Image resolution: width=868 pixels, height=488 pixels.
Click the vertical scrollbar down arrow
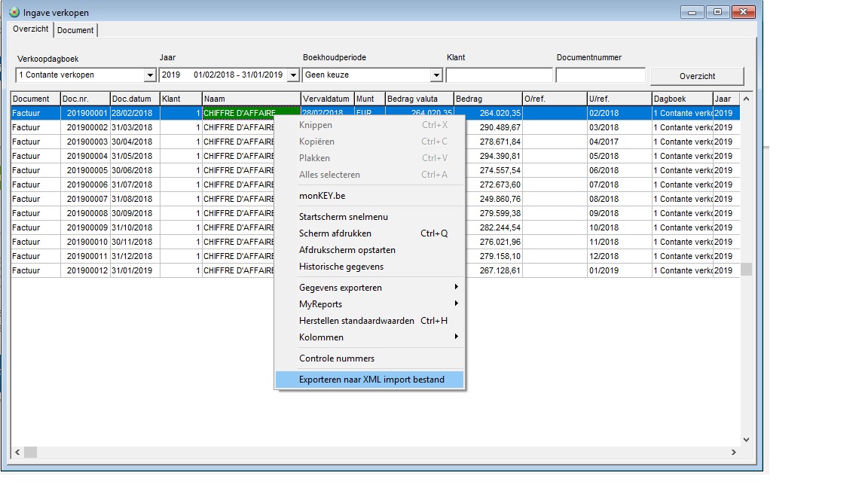[746, 439]
